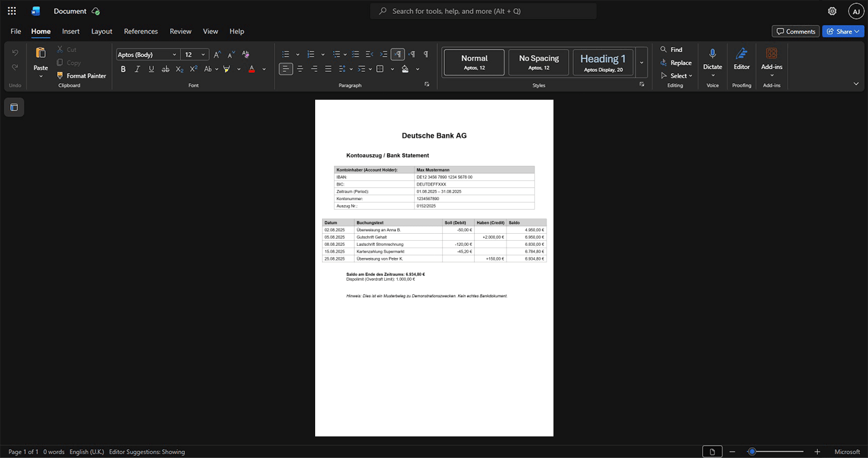Screen dimensions: 868x458
Task: Switch to the Layout tab
Action: tap(102, 31)
